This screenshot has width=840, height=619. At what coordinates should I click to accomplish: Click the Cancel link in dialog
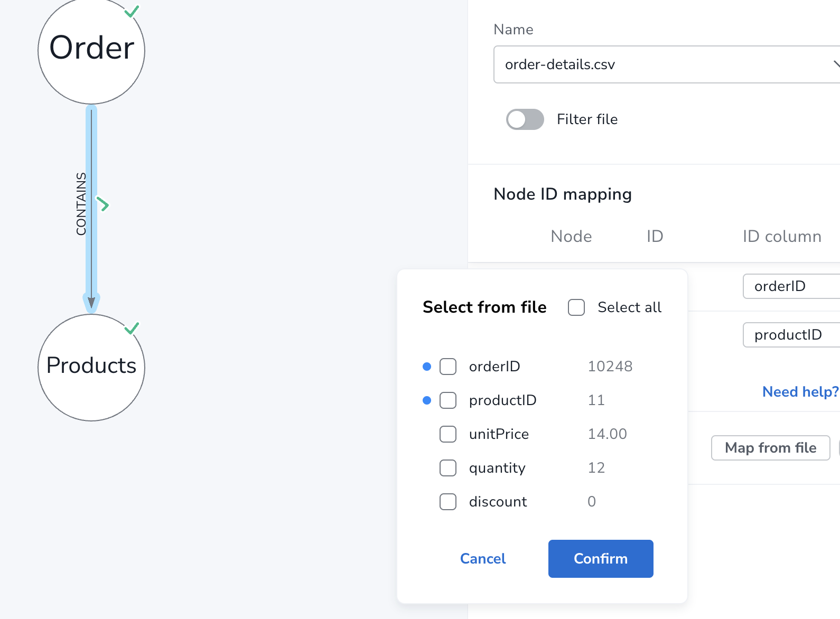pos(483,559)
